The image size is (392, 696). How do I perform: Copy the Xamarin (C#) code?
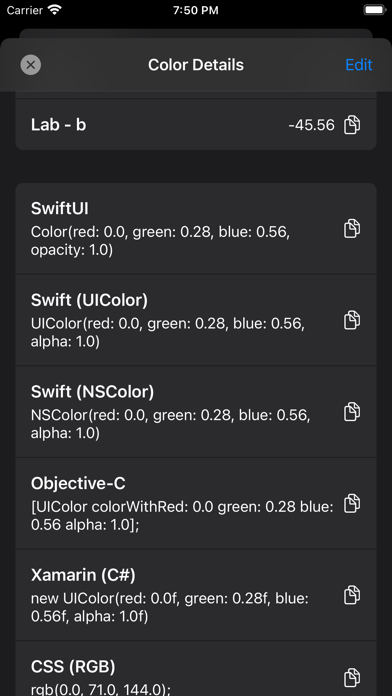pos(352,595)
